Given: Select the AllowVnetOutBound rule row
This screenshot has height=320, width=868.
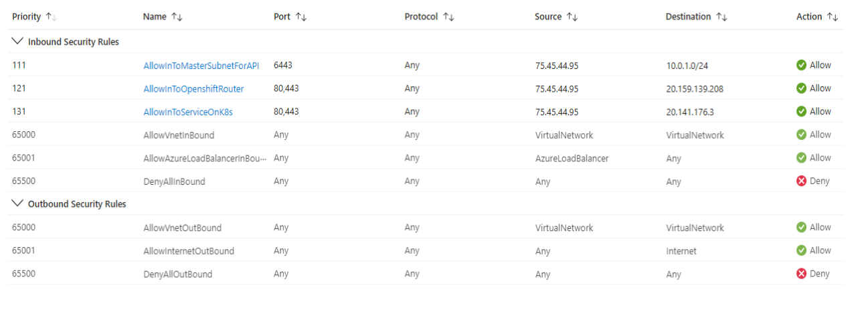Looking at the screenshot, I should (x=426, y=228).
